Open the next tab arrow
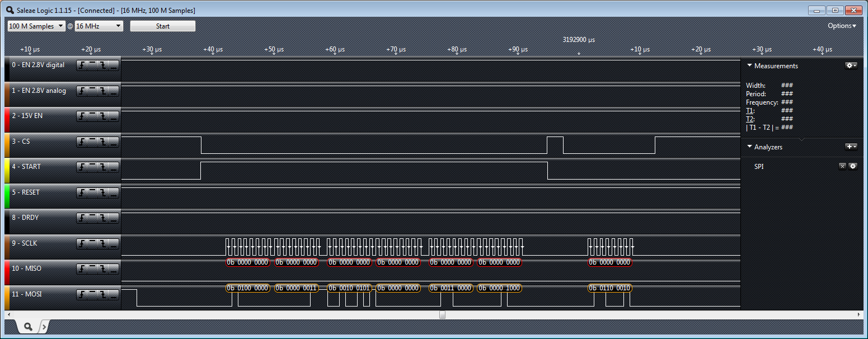 [x=44, y=327]
